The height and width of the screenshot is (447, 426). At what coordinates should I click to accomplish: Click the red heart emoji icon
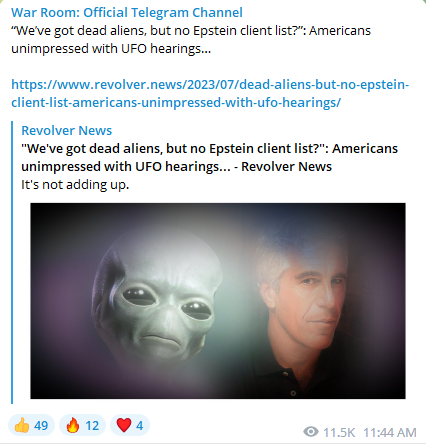click(x=124, y=426)
